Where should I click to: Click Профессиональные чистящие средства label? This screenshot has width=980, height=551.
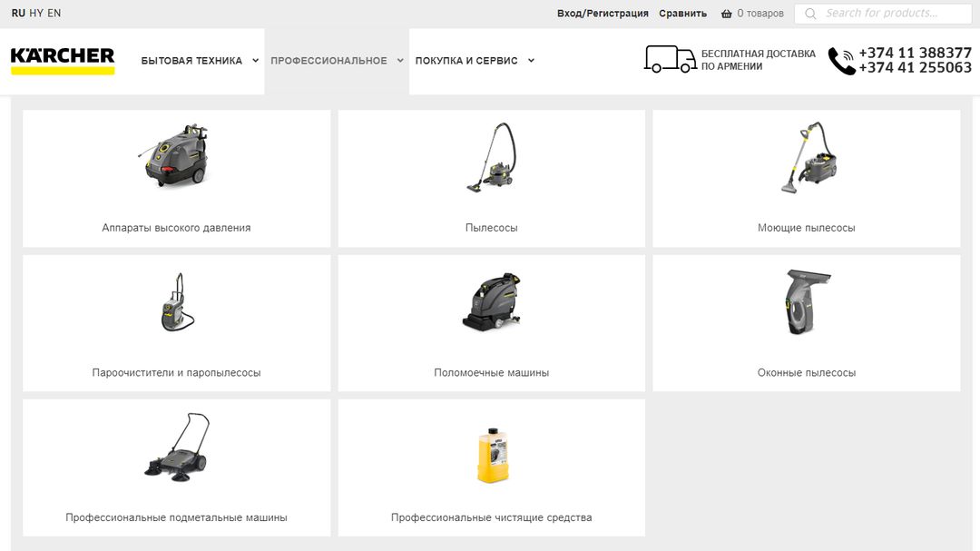491,517
